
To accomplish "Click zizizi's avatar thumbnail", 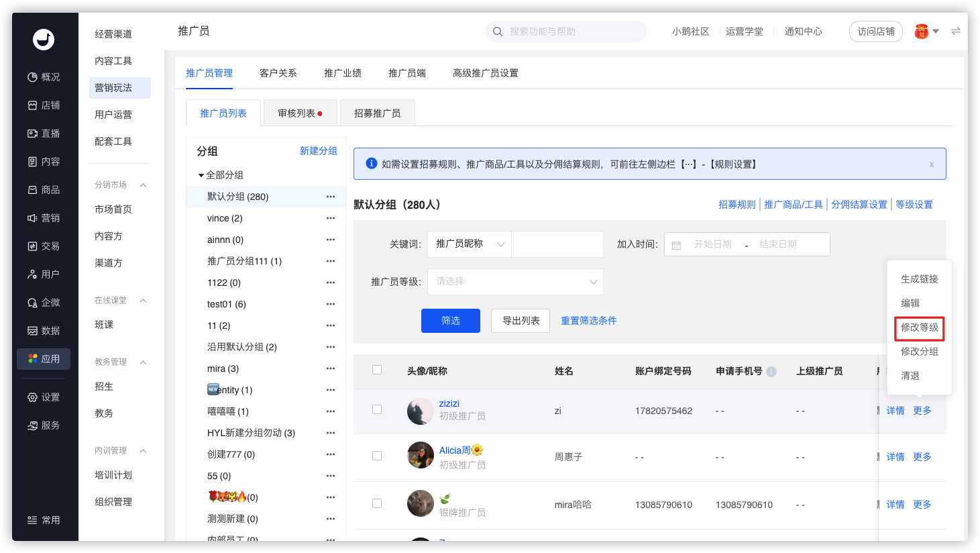I will pos(421,411).
